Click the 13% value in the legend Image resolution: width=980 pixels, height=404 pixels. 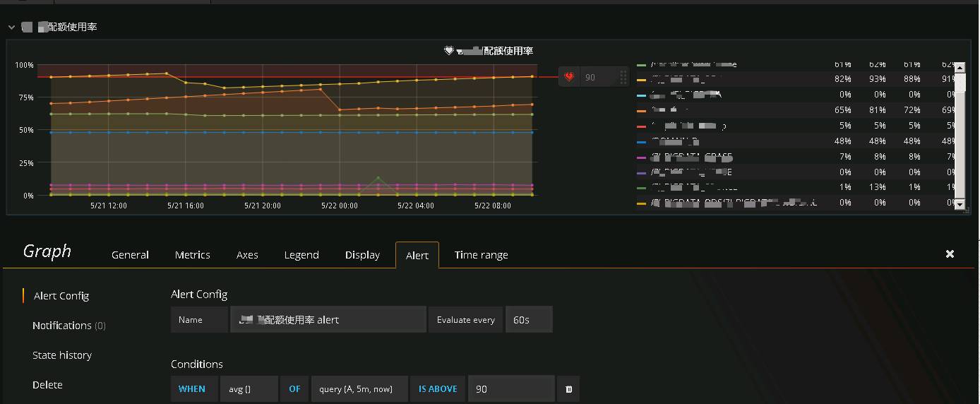point(878,188)
